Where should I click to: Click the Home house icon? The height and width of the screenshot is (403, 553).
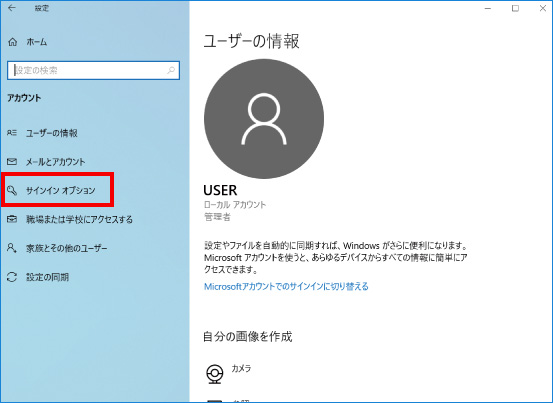pos(12,42)
